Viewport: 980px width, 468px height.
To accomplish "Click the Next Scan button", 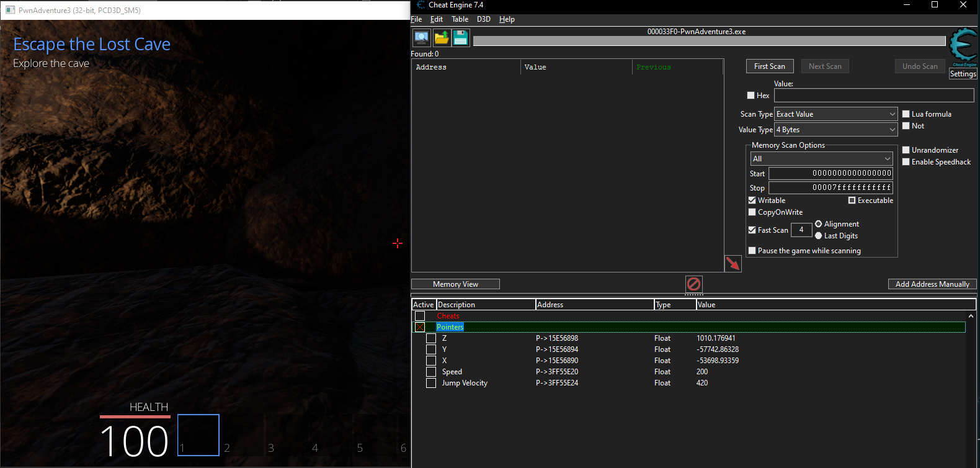I will (825, 66).
